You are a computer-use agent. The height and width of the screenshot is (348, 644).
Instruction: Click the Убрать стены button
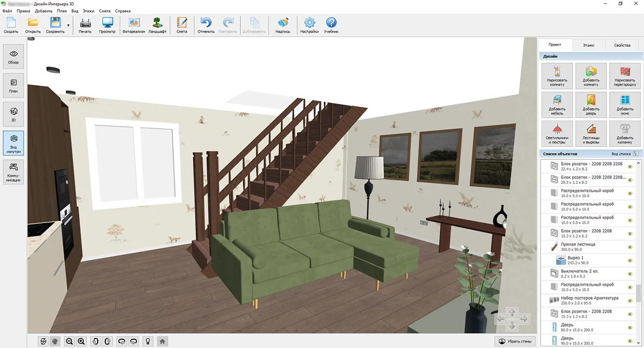click(x=515, y=341)
